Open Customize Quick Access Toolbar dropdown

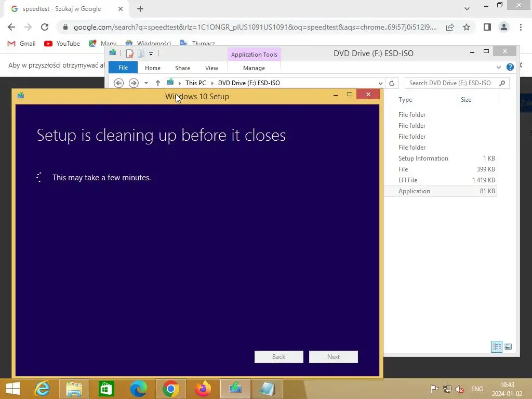151,54
